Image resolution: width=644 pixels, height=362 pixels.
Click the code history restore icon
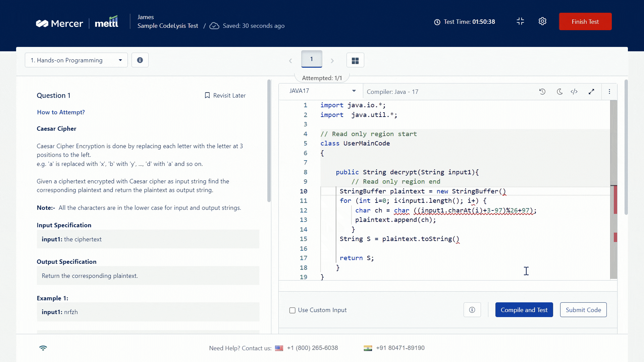pyautogui.click(x=542, y=92)
